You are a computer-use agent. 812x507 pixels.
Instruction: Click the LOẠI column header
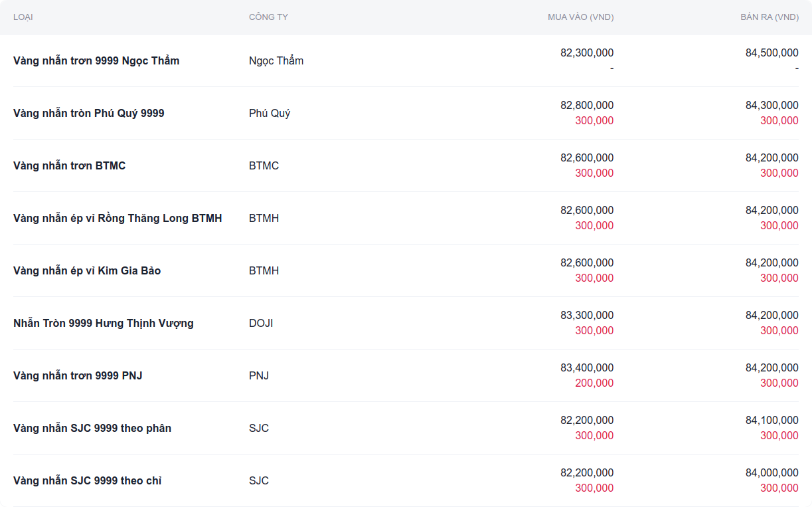point(23,17)
